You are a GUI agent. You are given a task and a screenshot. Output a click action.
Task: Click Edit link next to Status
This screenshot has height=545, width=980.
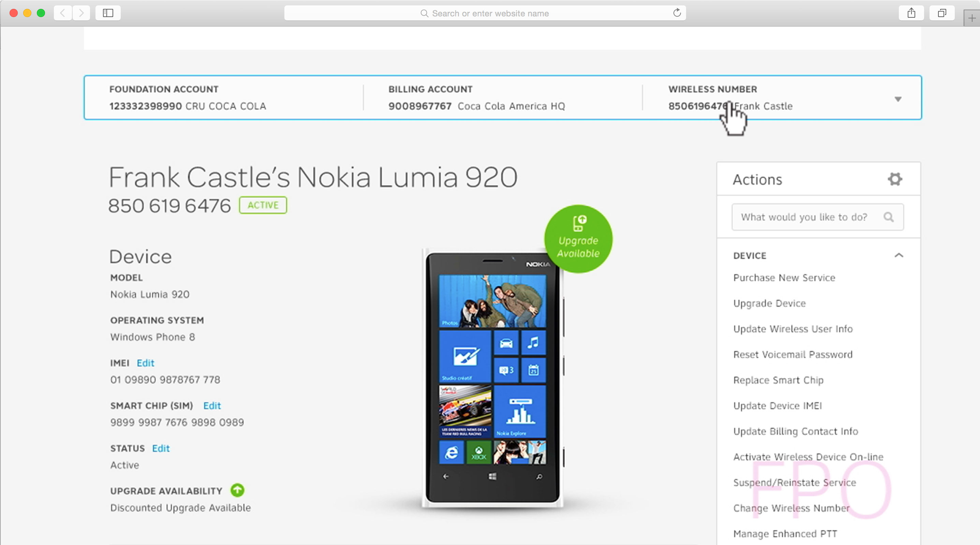click(161, 448)
